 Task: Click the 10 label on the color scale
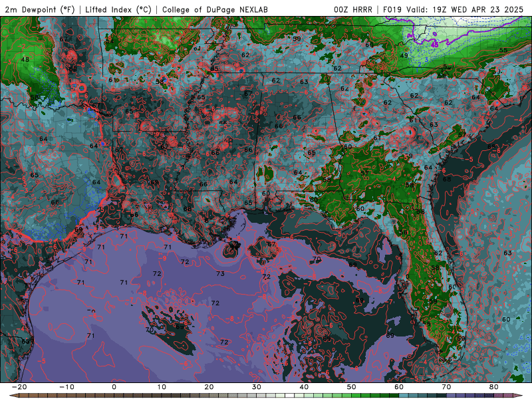162,387
